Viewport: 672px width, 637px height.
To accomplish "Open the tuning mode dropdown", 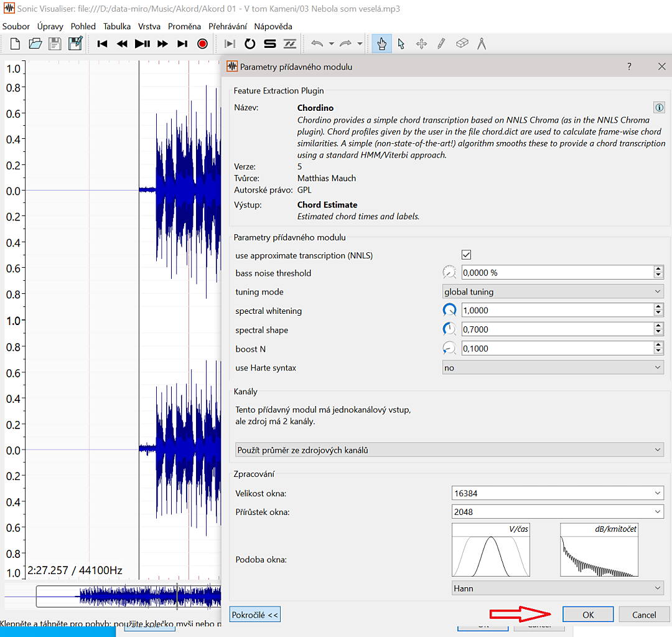I will [553, 291].
